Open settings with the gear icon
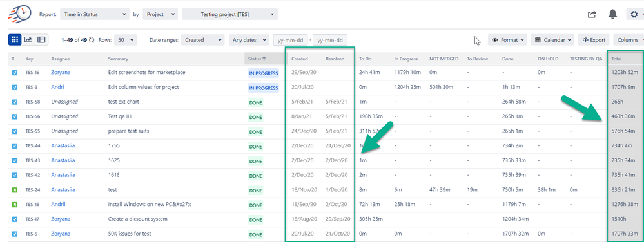644x242 pixels. (x=634, y=14)
